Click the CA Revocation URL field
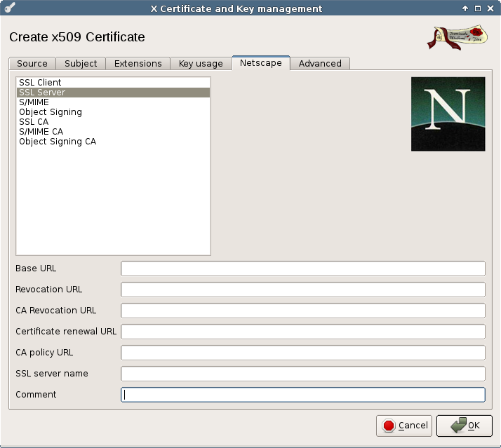 (x=303, y=311)
